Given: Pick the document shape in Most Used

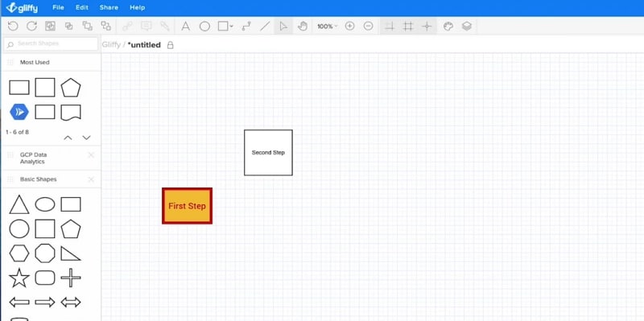Looking at the screenshot, I should (x=71, y=112).
